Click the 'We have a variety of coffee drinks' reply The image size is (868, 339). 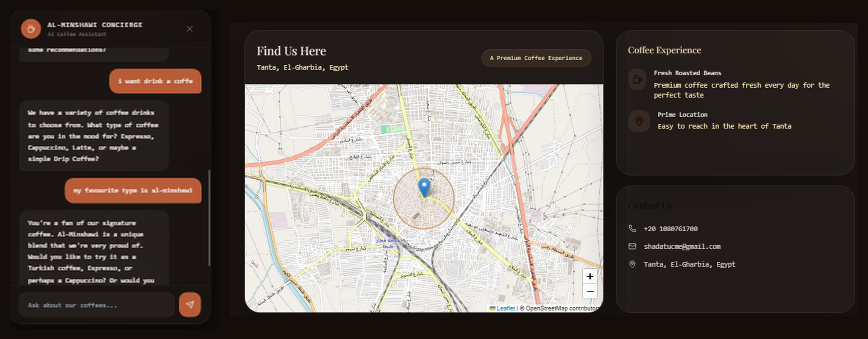(x=94, y=136)
